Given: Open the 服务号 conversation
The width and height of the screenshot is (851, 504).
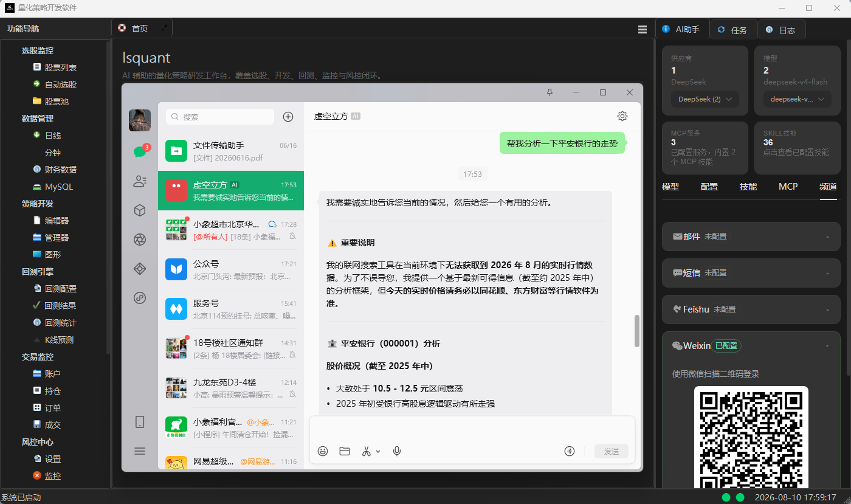Looking at the screenshot, I should (x=231, y=309).
